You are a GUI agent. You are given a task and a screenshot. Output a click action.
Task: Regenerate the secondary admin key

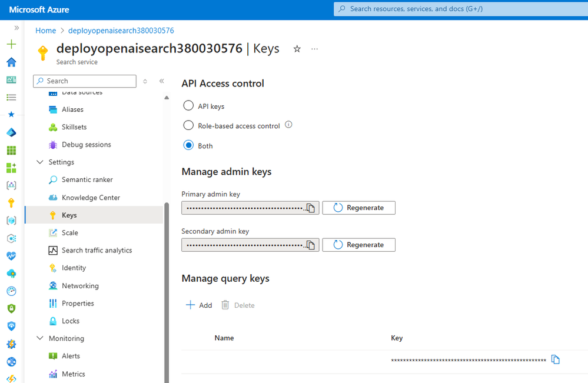coord(358,245)
